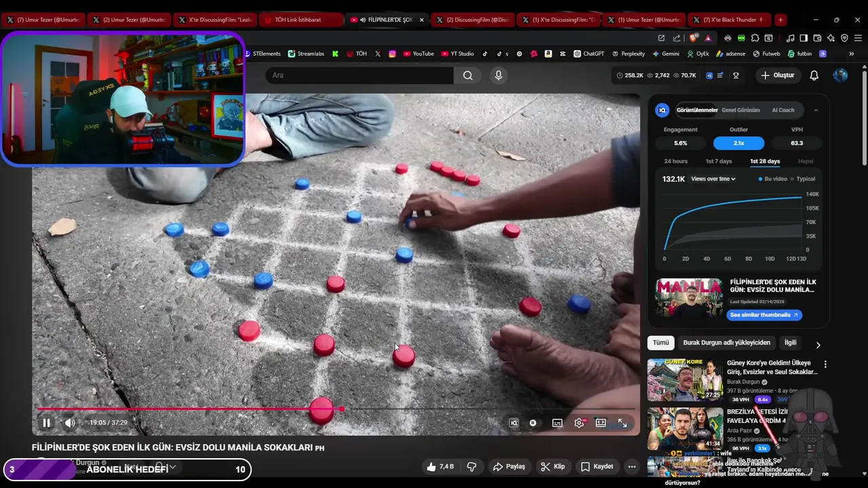Open notifications with the bell icon

pos(814,75)
